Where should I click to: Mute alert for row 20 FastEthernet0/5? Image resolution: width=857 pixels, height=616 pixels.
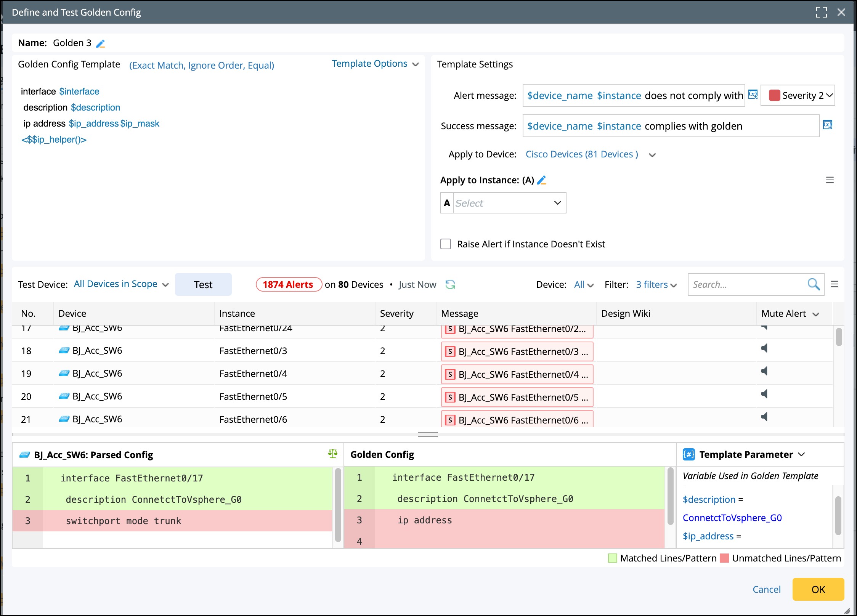tap(764, 394)
